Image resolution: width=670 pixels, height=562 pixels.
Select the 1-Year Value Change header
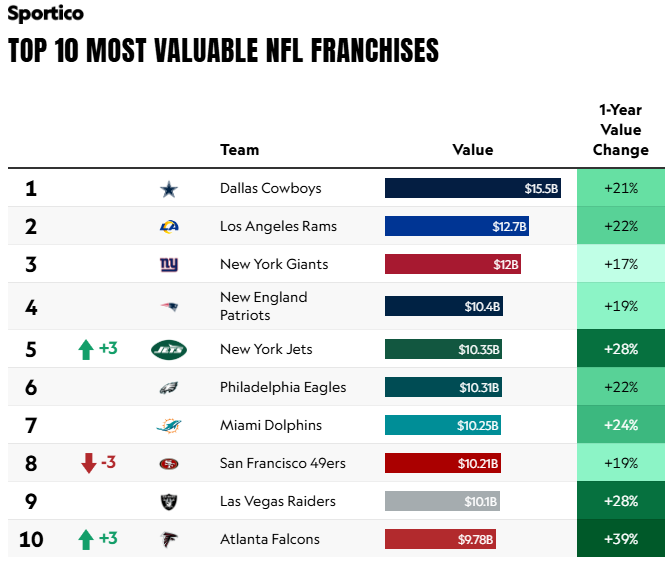[620, 130]
